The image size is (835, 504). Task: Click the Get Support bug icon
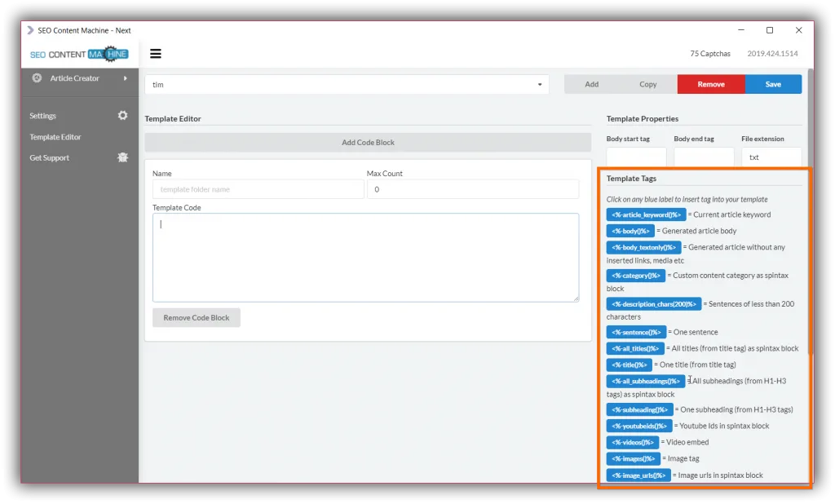[122, 157]
